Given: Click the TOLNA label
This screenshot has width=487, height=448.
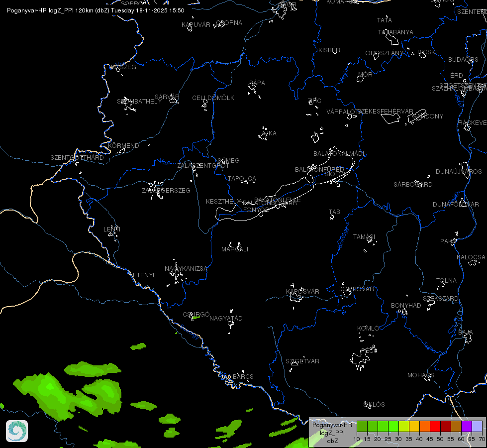Looking at the screenshot, I should pos(446,281).
